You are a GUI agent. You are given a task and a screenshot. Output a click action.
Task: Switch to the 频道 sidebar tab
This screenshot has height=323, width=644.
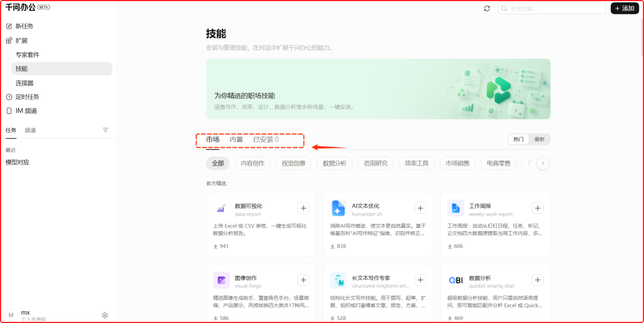tap(30, 130)
